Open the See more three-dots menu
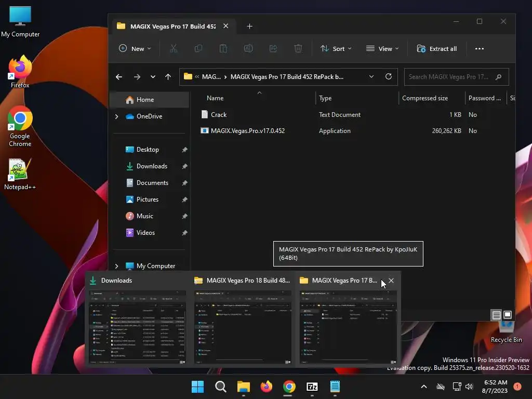532x399 pixels. point(480,48)
